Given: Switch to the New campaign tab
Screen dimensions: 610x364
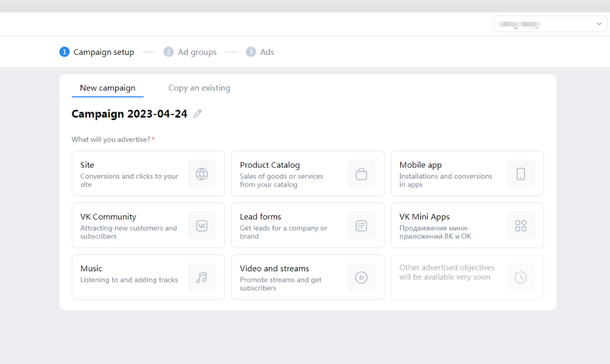Looking at the screenshot, I should click(x=108, y=88).
